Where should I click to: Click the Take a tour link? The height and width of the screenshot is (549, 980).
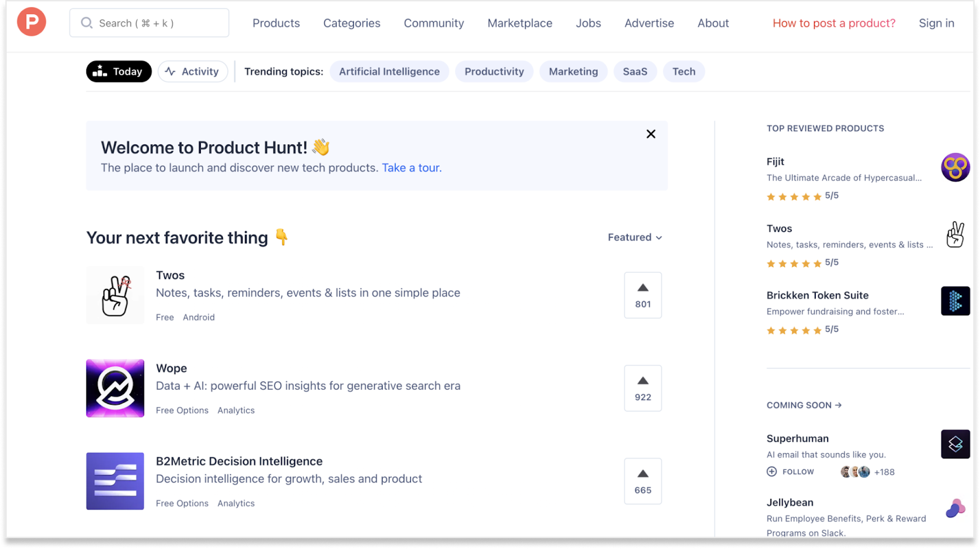point(412,168)
